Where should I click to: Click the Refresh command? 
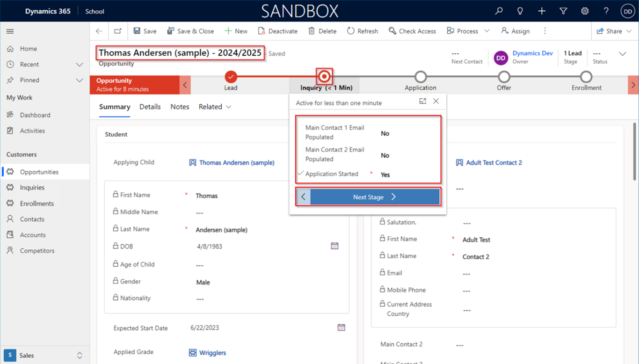click(362, 31)
